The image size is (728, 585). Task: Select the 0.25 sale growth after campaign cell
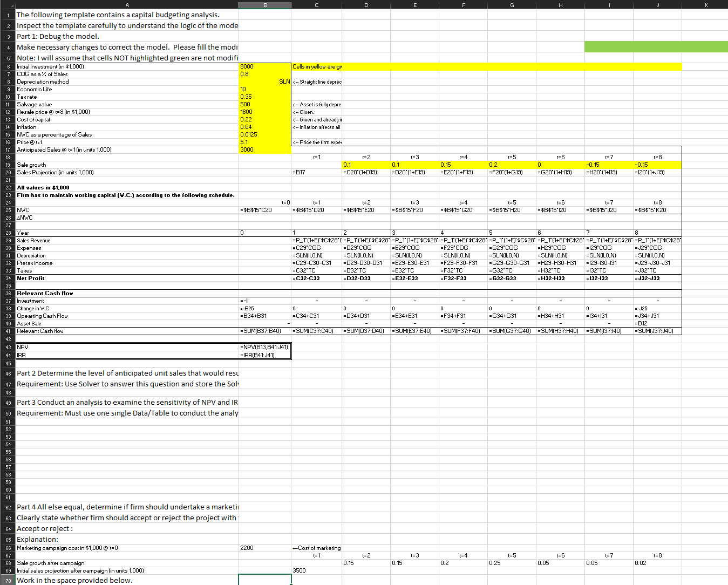(x=512, y=563)
